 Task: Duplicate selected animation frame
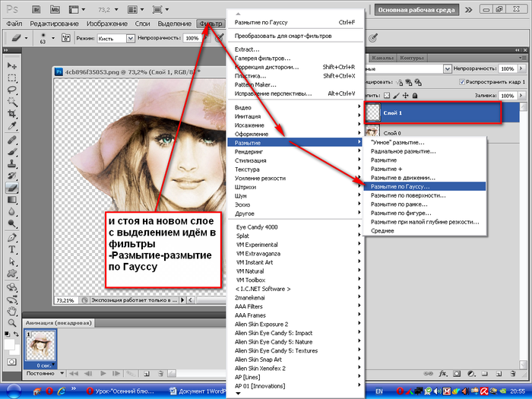pos(147,374)
